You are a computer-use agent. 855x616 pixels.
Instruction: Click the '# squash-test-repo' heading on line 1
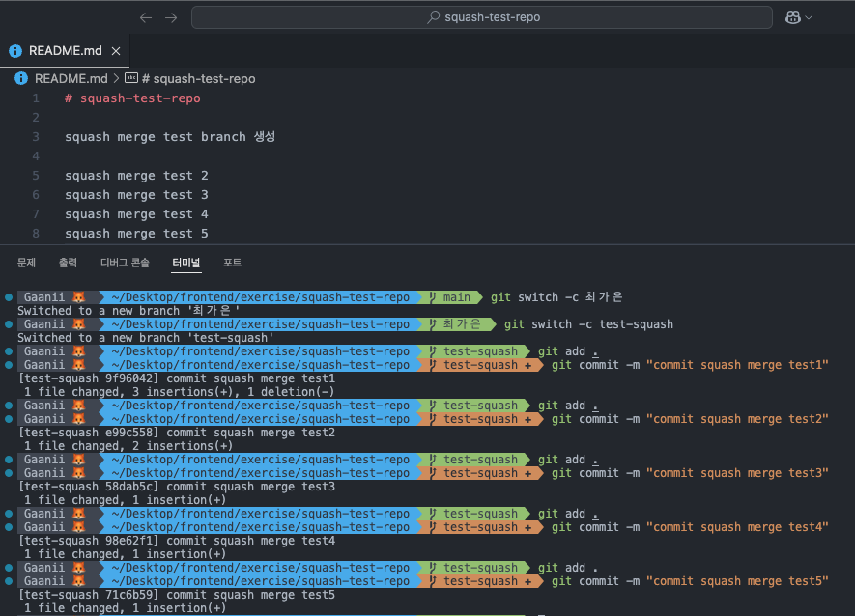132,98
